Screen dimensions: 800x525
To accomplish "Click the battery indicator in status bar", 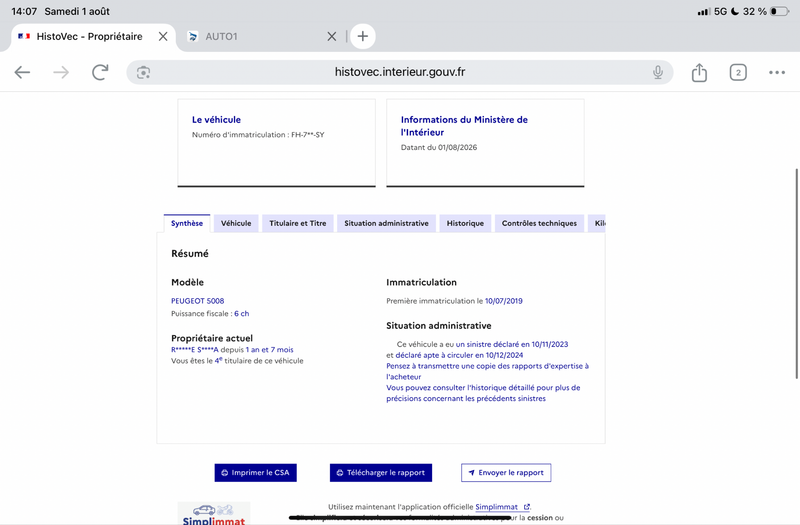I will click(x=780, y=11).
